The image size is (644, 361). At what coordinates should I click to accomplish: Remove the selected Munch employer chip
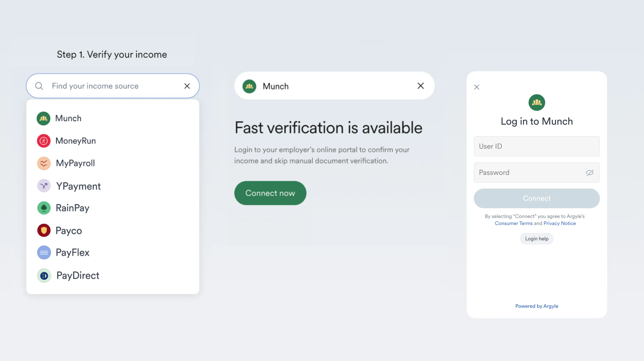coord(420,86)
